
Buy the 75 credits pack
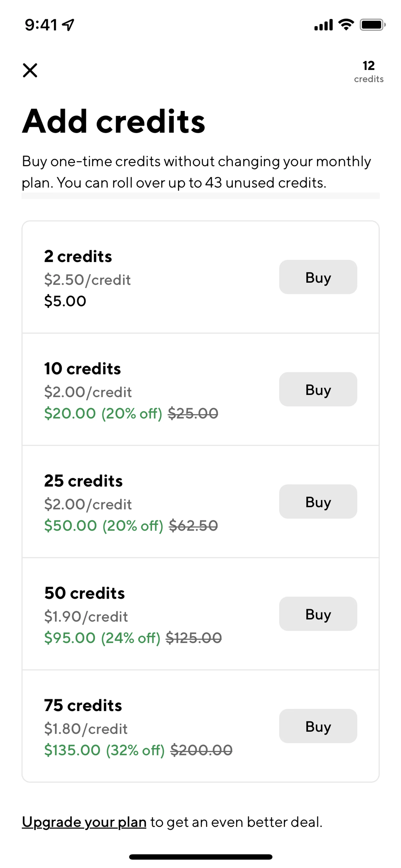click(318, 726)
